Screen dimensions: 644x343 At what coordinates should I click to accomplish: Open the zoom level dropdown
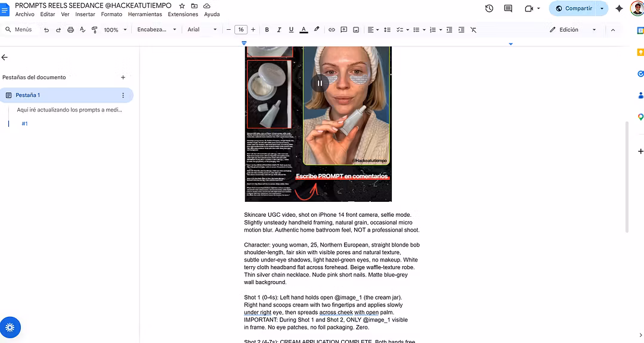tap(113, 29)
